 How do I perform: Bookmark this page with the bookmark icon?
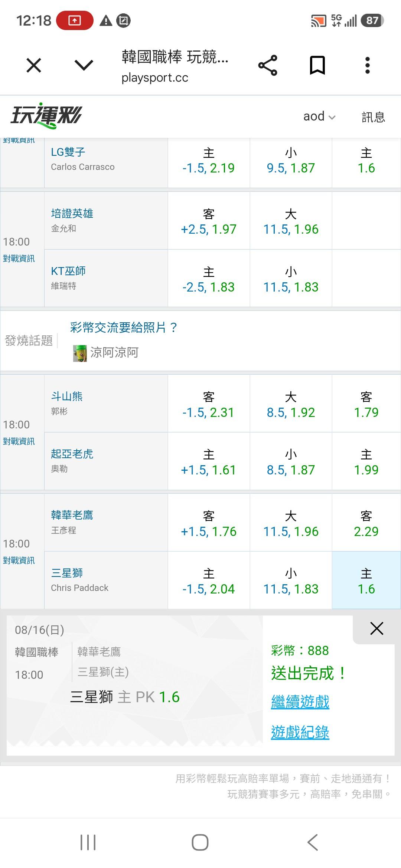(317, 66)
